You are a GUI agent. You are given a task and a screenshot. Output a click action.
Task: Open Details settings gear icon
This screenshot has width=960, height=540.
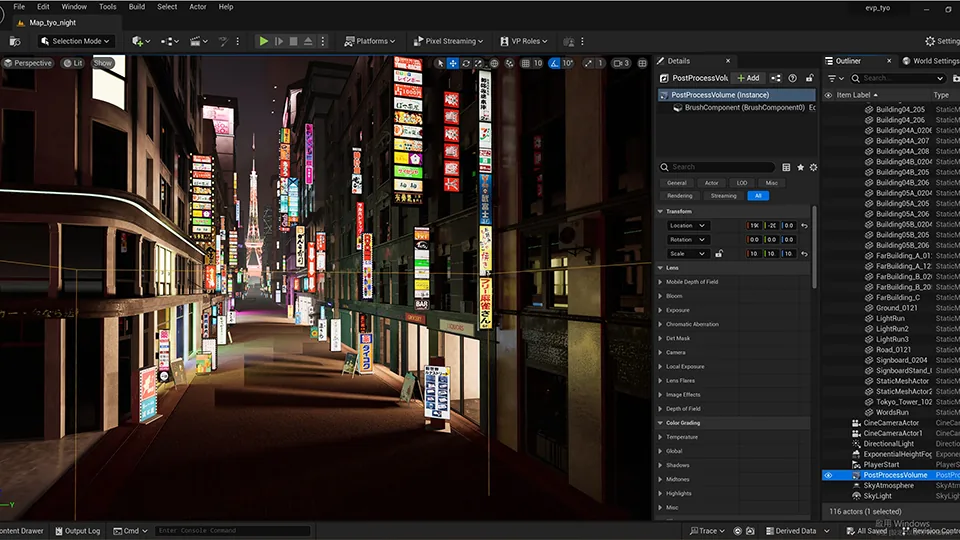click(x=813, y=167)
